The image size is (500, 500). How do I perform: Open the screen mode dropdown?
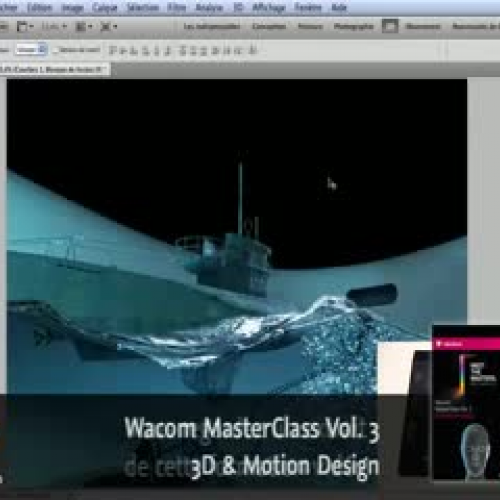pos(109,26)
